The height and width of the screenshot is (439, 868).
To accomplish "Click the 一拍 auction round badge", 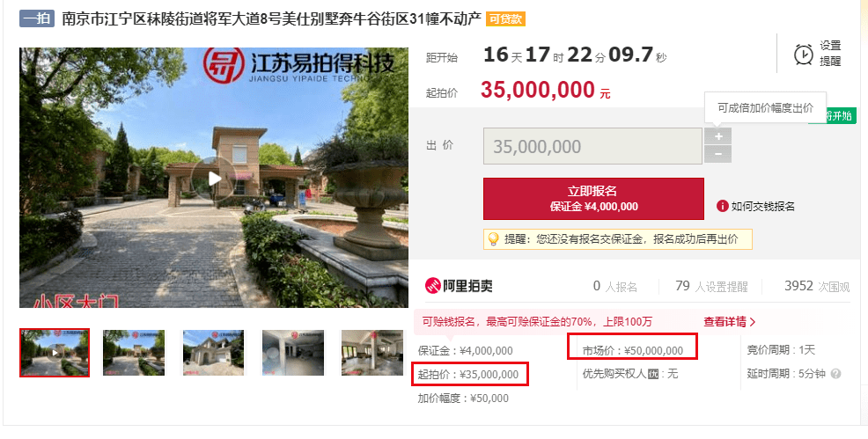I will click(x=37, y=18).
